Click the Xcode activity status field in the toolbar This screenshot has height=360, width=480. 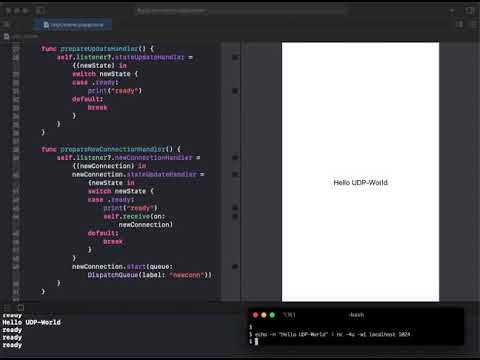(x=242, y=11)
